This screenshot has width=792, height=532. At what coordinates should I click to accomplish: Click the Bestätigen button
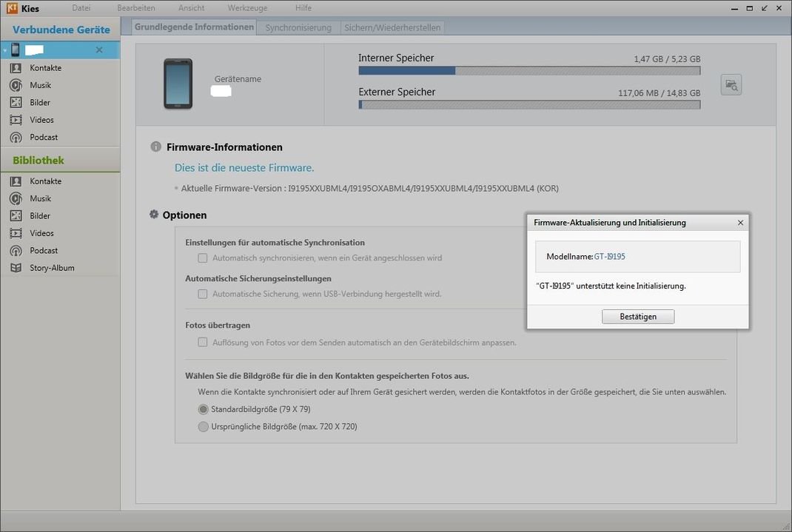point(638,317)
